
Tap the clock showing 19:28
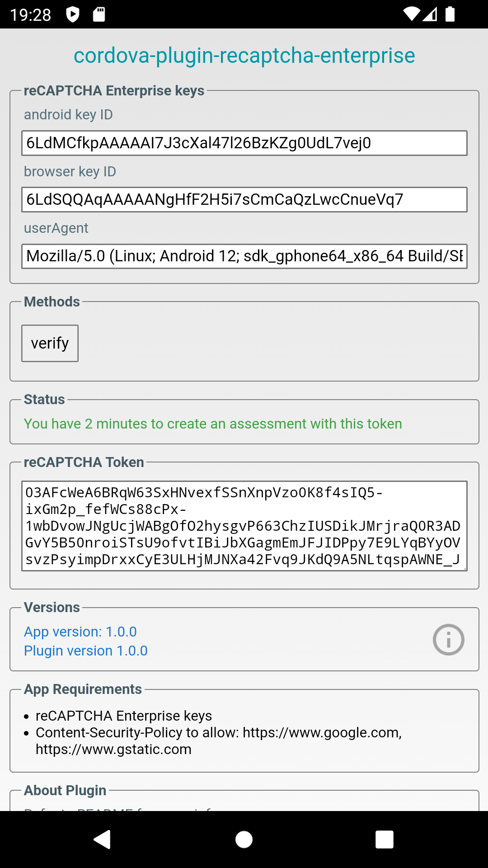coord(31,15)
